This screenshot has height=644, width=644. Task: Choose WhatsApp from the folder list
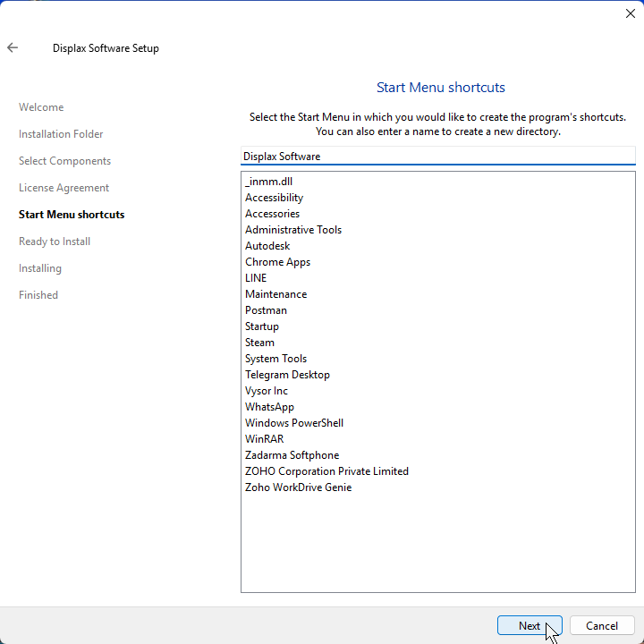coord(269,407)
